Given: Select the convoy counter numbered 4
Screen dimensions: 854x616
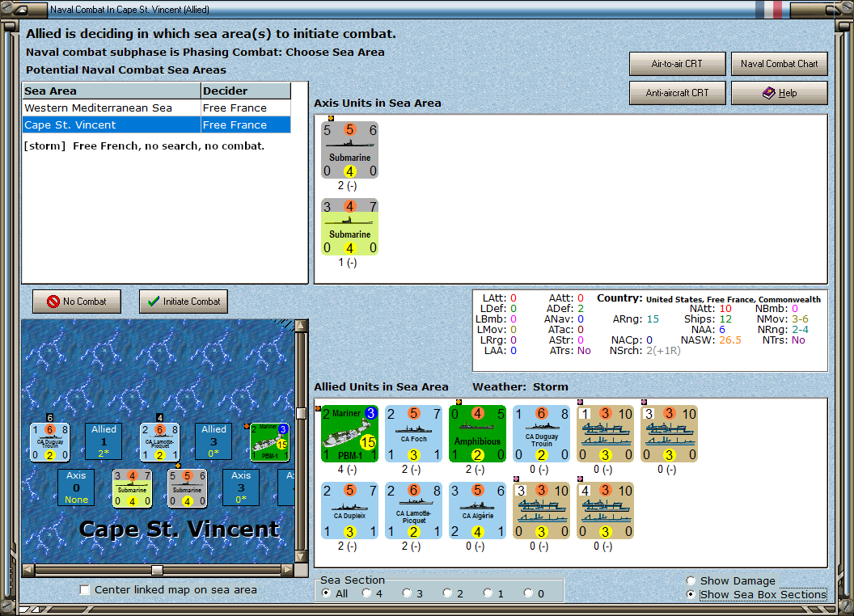Looking at the screenshot, I should point(606,511).
